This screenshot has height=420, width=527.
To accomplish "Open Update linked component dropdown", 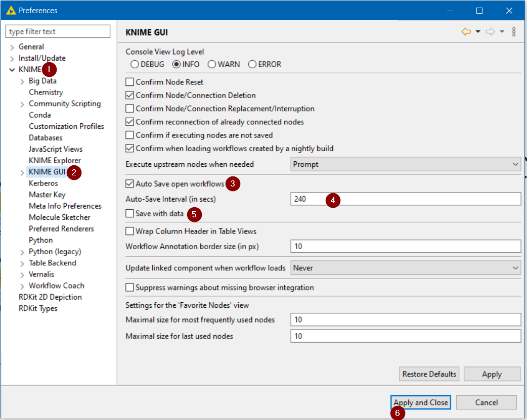I will [x=406, y=268].
